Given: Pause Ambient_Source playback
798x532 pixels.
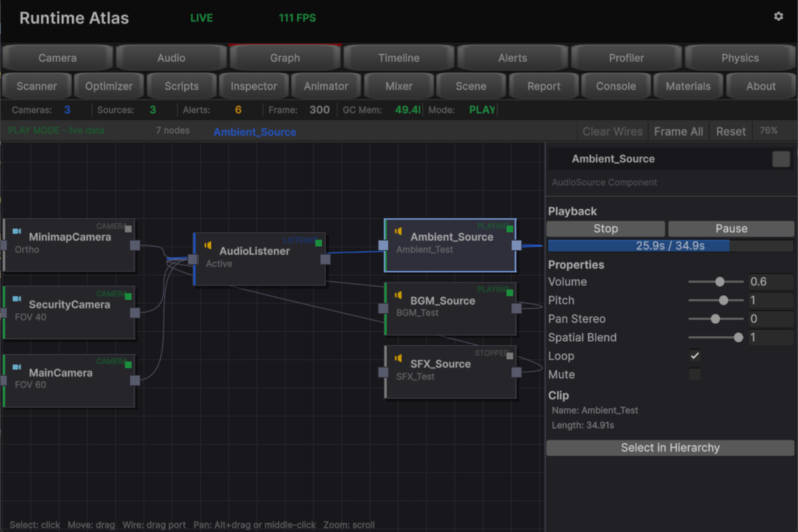Looking at the screenshot, I should coord(731,229).
